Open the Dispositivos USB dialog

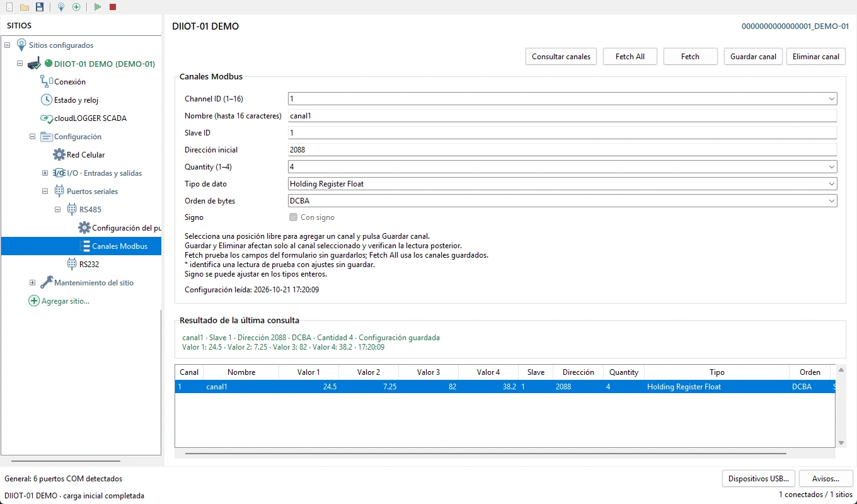click(x=759, y=478)
